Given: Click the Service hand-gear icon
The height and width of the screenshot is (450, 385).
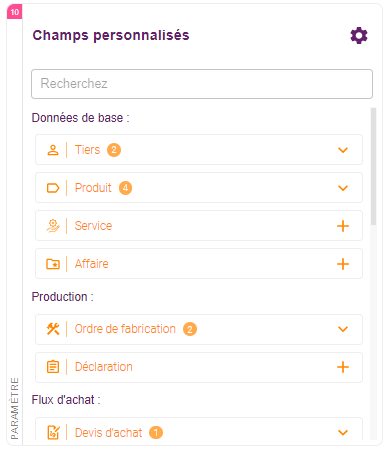Looking at the screenshot, I should pyautogui.click(x=53, y=226).
